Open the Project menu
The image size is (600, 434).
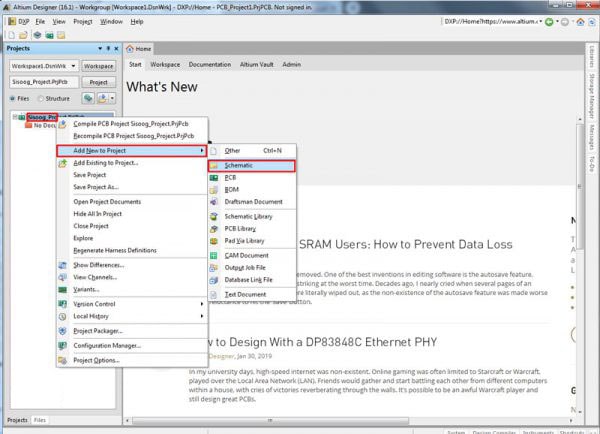point(83,21)
